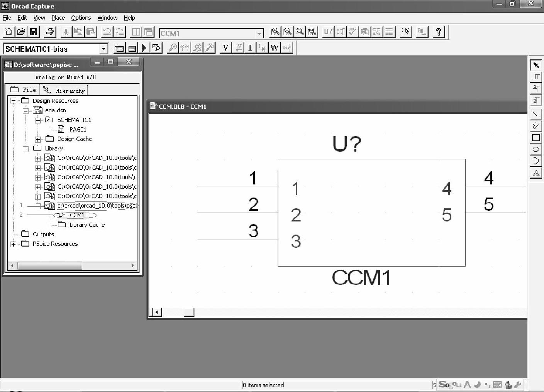544x392 pixels.
Task: Open Help with the question mark icon
Action: pos(439,32)
